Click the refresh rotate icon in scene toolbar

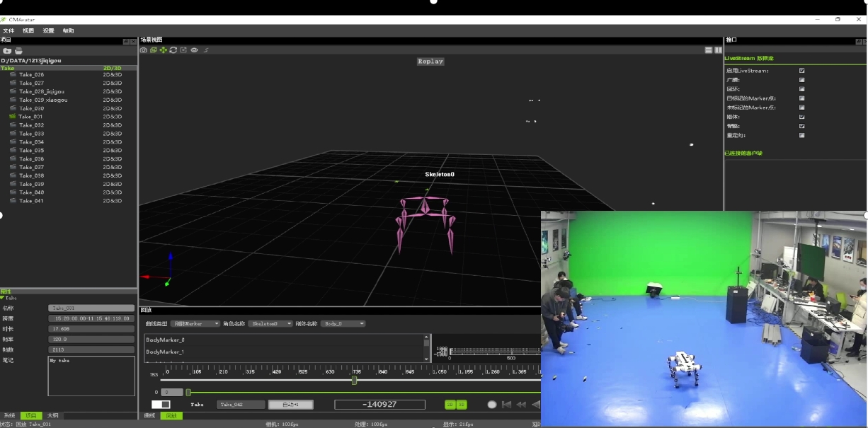[x=173, y=50]
